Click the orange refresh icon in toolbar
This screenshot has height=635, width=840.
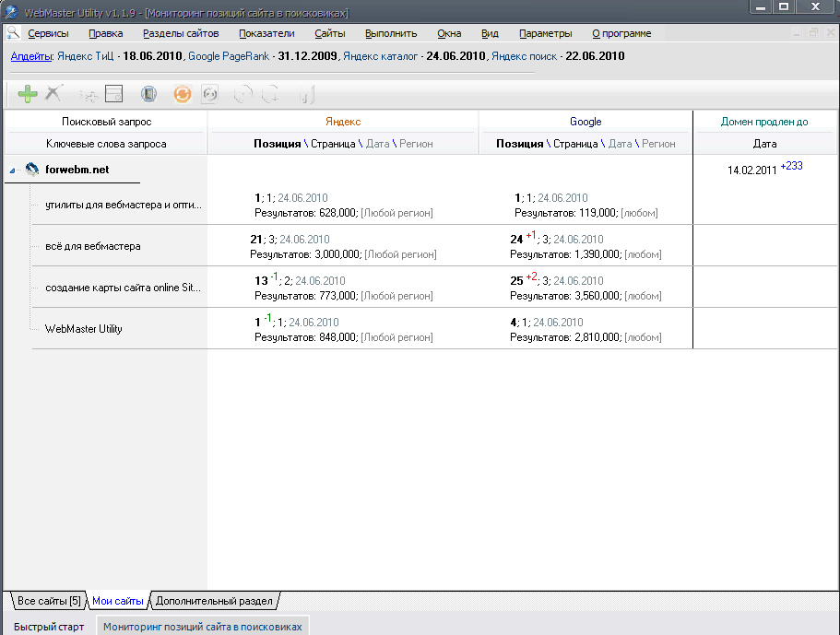pyautogui.click(x=183, y=93)
